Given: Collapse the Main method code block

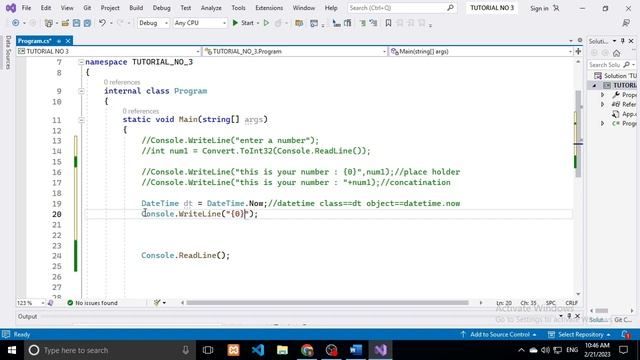Looking at the screenshot, I should click(x=81, y=120).
